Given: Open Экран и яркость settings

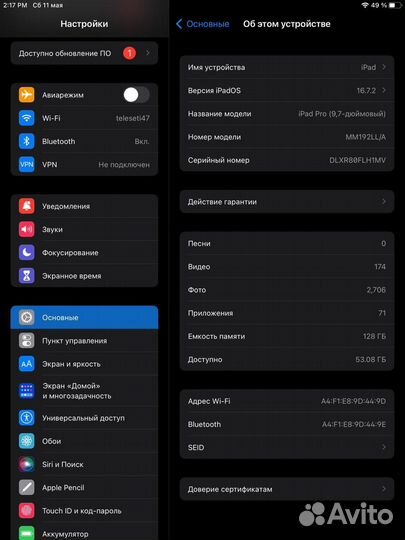Looking at the screenshot, I should click(x=84, y=364).
